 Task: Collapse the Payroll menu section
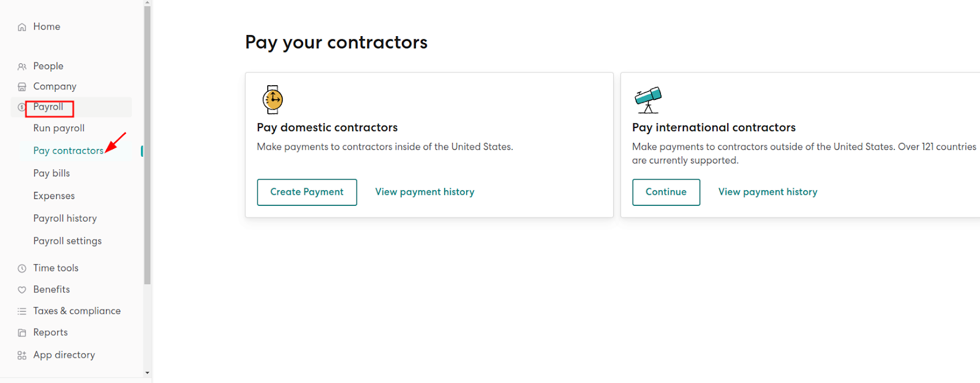(x=48, y=107)
